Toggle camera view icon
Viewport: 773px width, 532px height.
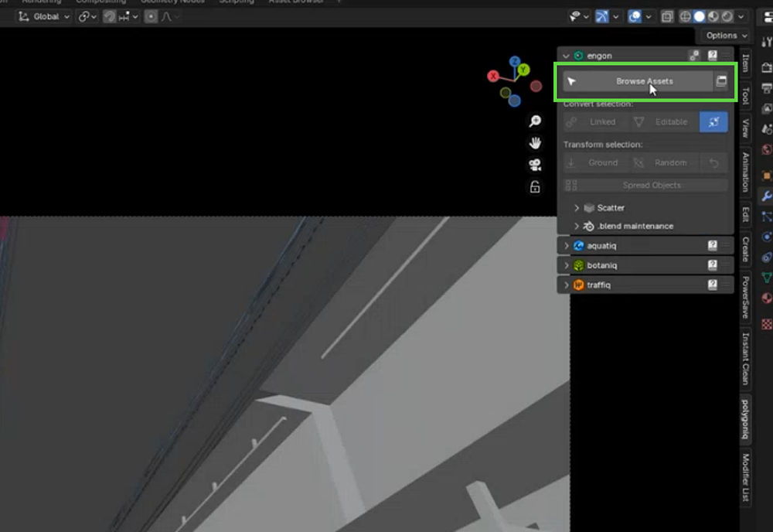click(535, 165)
